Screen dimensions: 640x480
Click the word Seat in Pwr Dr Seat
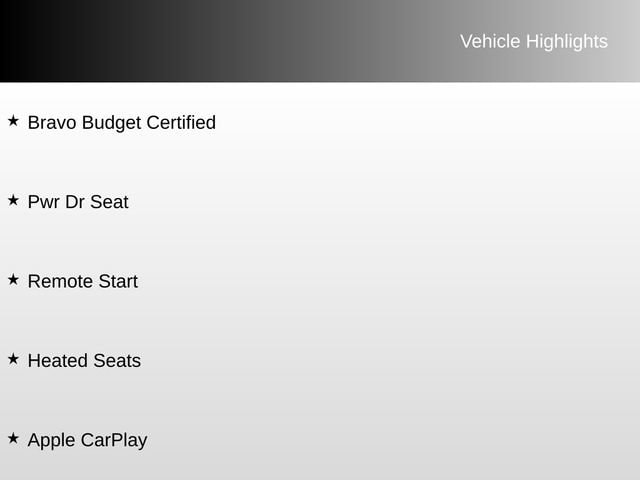[x=109, y=202]
